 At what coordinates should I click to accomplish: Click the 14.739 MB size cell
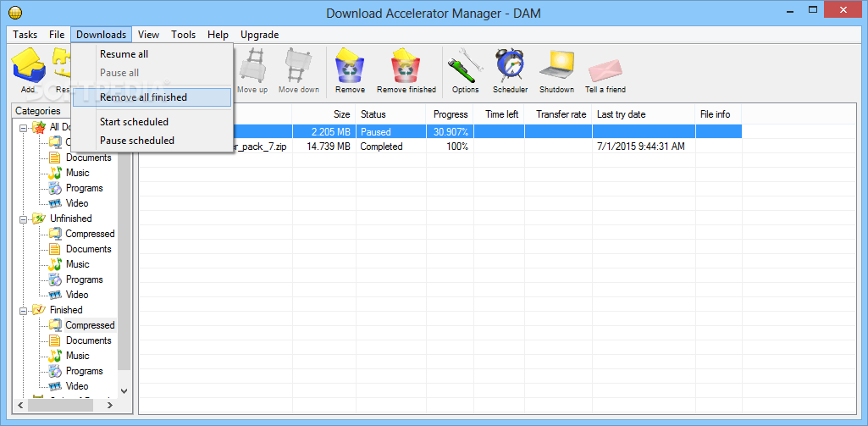pyautogui.click(x=323, y=147)
